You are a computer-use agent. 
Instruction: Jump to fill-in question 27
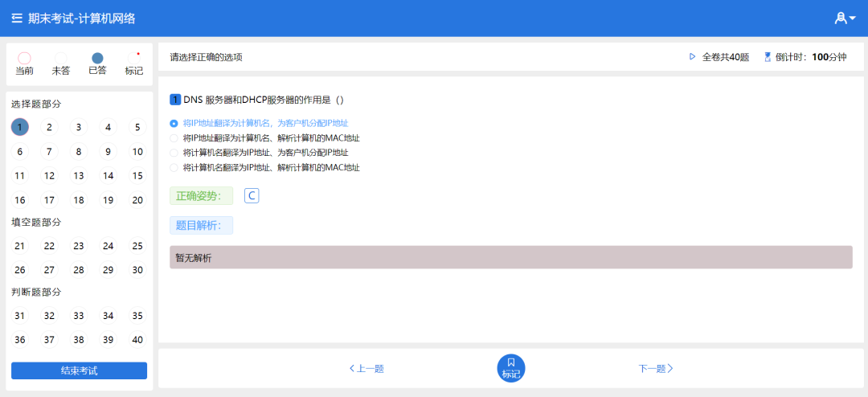49,270
